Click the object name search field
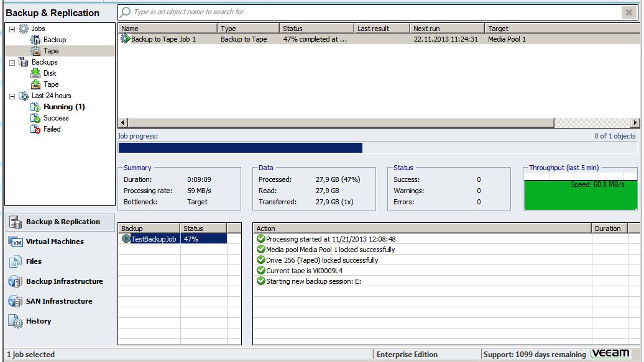644x362 pixels. [376, 12]
